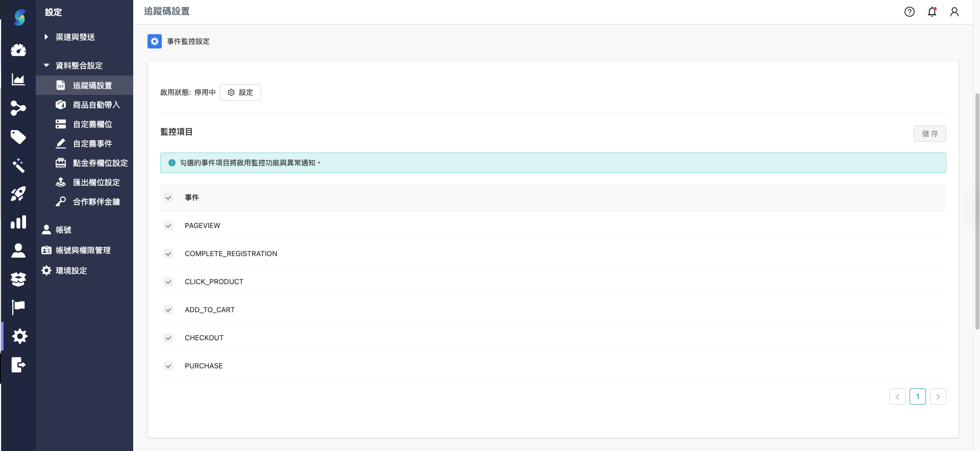Go to next page arrow in pagination

coord(938,396)
